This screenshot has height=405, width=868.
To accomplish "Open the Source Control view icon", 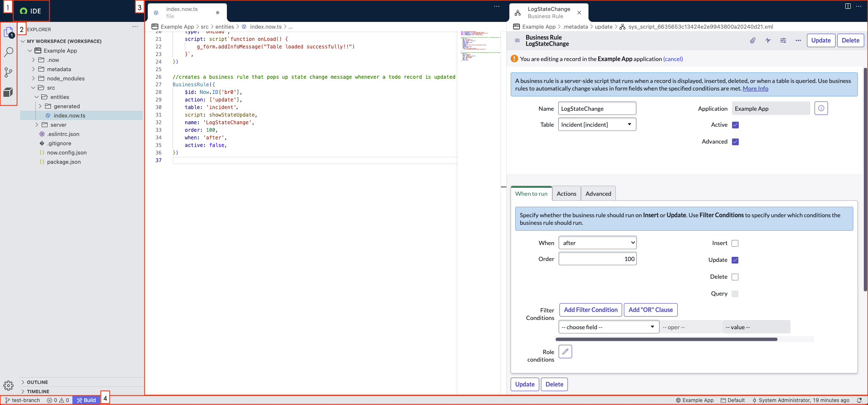I will tap(8, 72).
